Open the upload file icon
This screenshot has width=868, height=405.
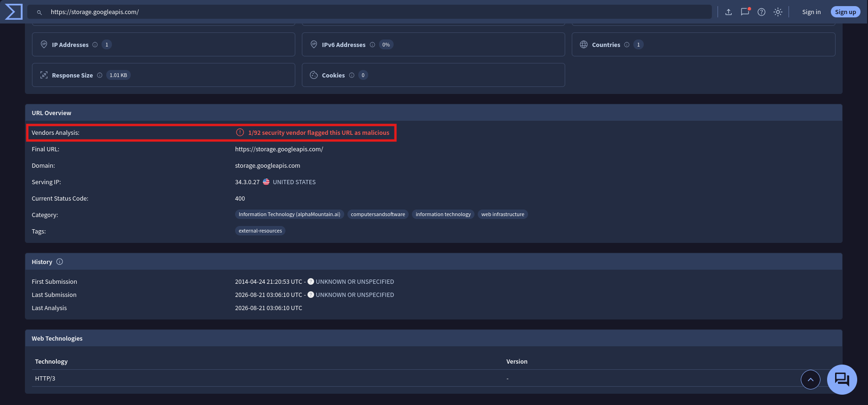pos(728,12)
